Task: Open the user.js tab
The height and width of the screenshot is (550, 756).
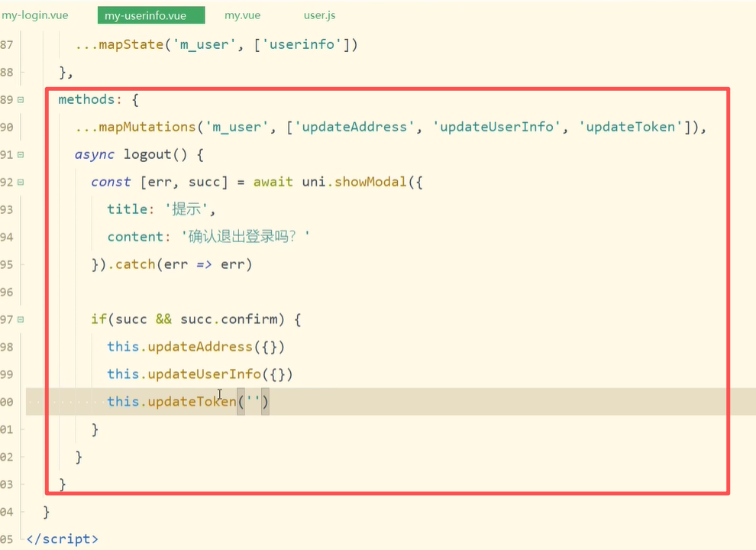Action: click(320, 15)
